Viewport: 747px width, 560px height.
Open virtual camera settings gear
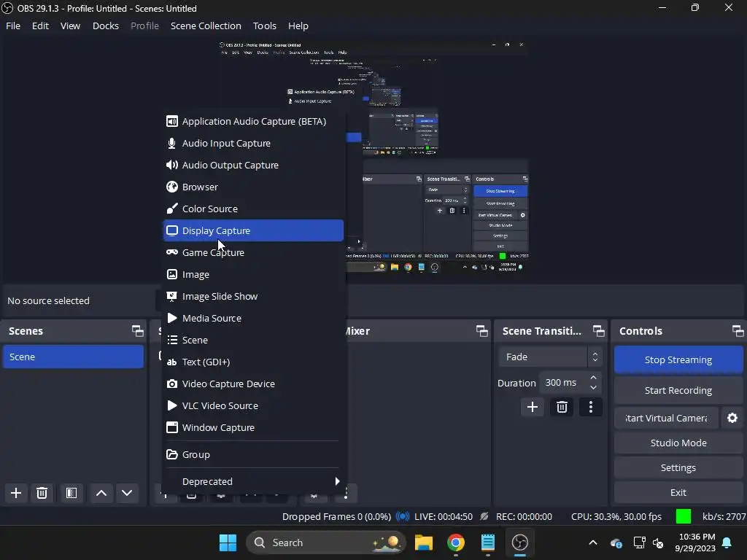[732, 418]
